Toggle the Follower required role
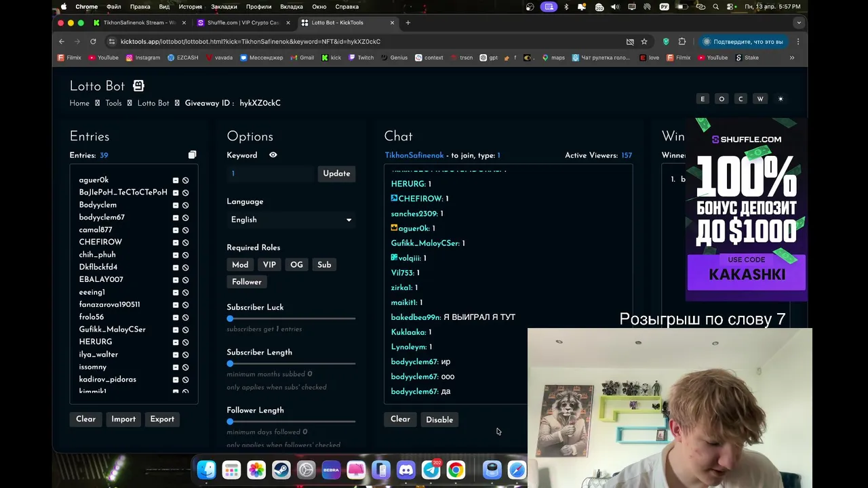Screen dimensions: 868x488 pyautogui.click(x=247, y=282)
